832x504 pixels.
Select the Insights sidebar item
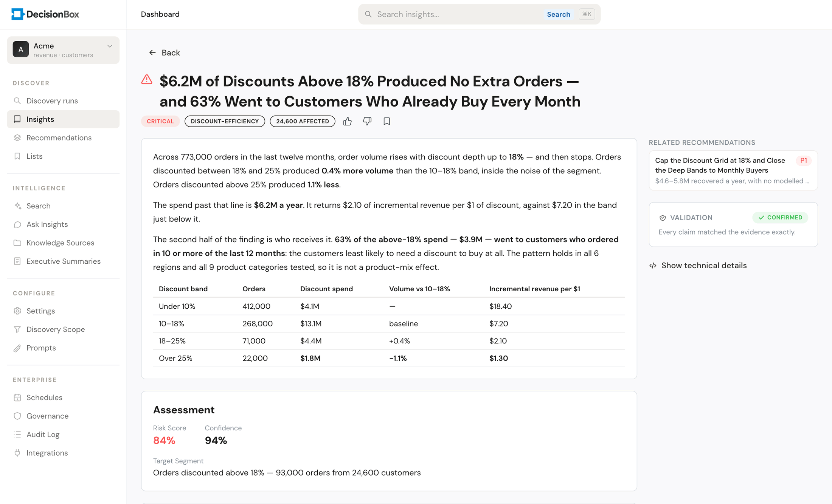63,119
